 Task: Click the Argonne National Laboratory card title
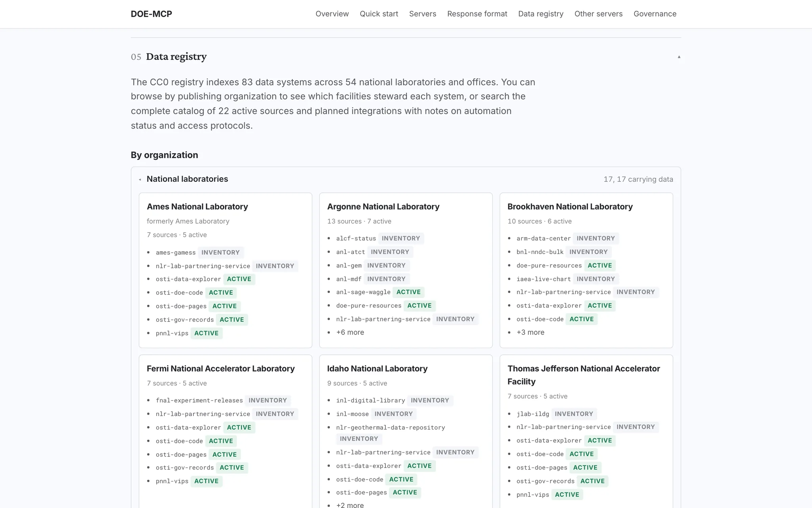click(383, 207)
